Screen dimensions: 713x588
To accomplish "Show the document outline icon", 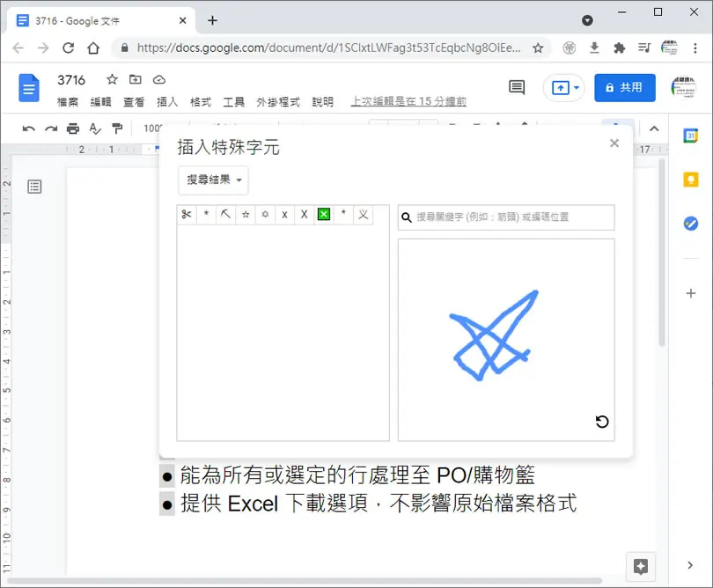I will tap(34, 187).
